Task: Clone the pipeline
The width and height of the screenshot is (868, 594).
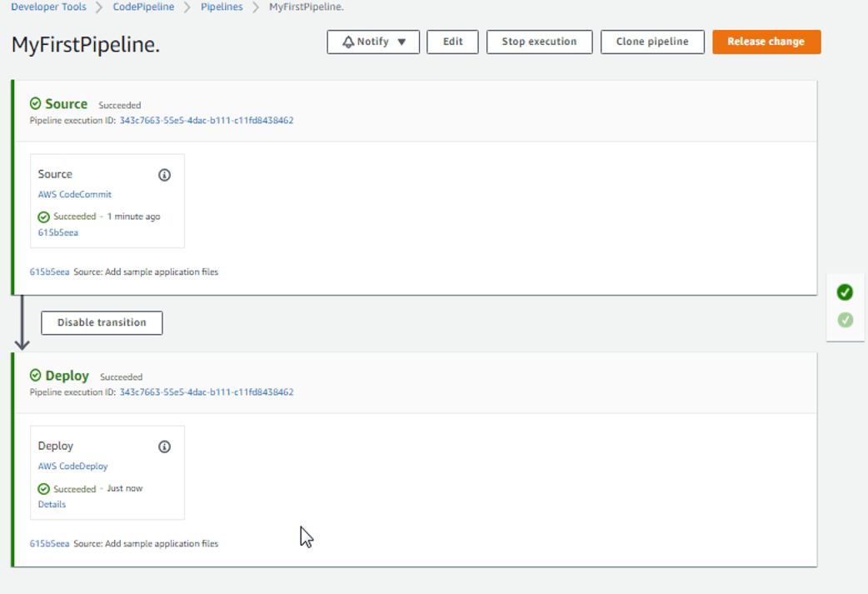Action: pos(652,42)
